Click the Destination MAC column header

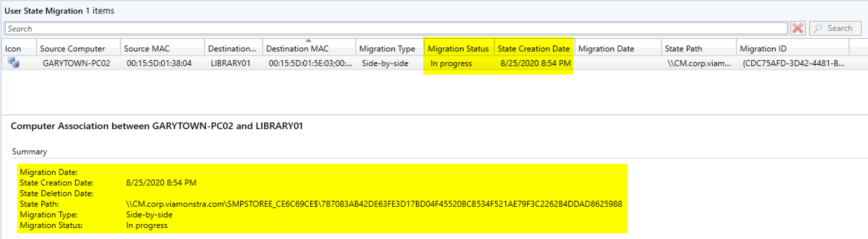click(297, 49)
